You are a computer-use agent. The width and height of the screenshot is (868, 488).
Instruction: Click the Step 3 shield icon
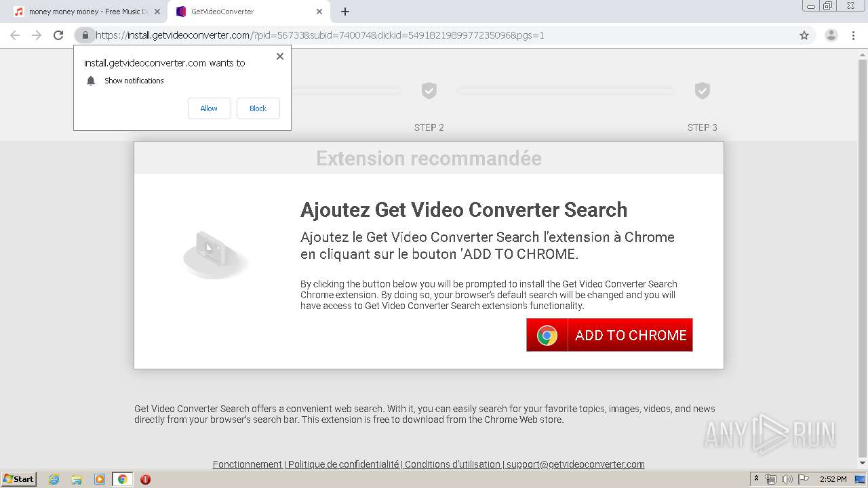[702, 90]
